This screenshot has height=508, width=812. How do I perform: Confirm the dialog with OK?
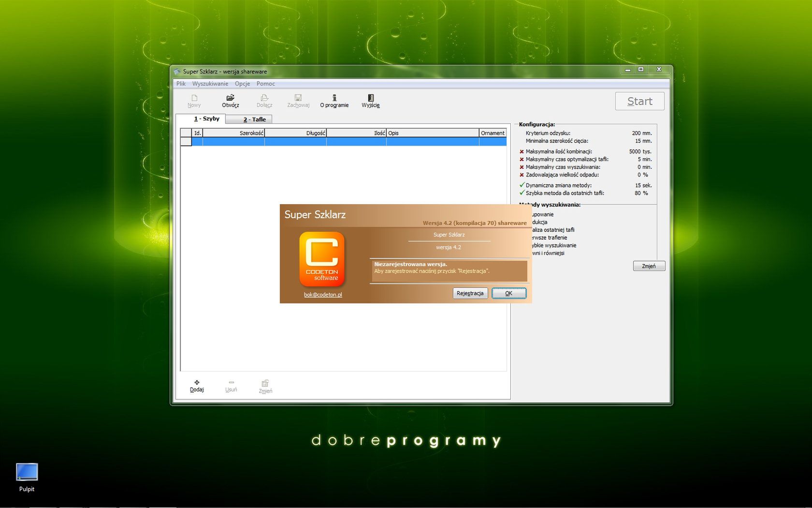pos(509,293)
